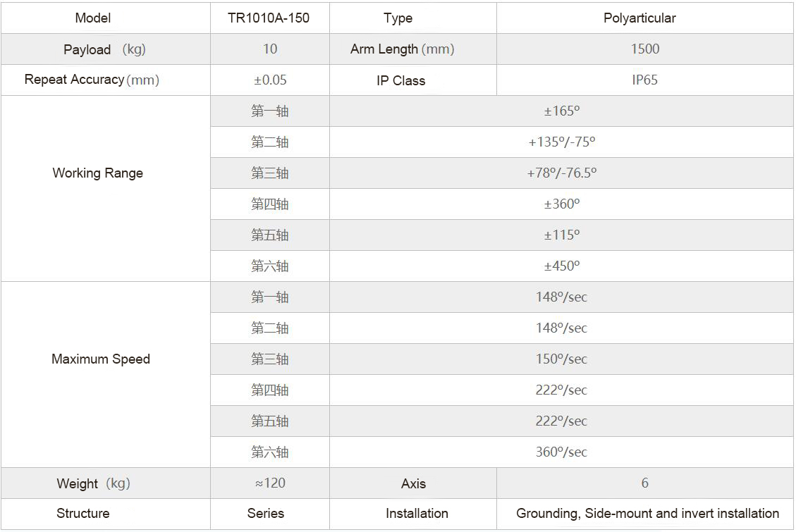796x532 pixels.
Task: Select the ±450° working range value
Action: click(561, 266)
